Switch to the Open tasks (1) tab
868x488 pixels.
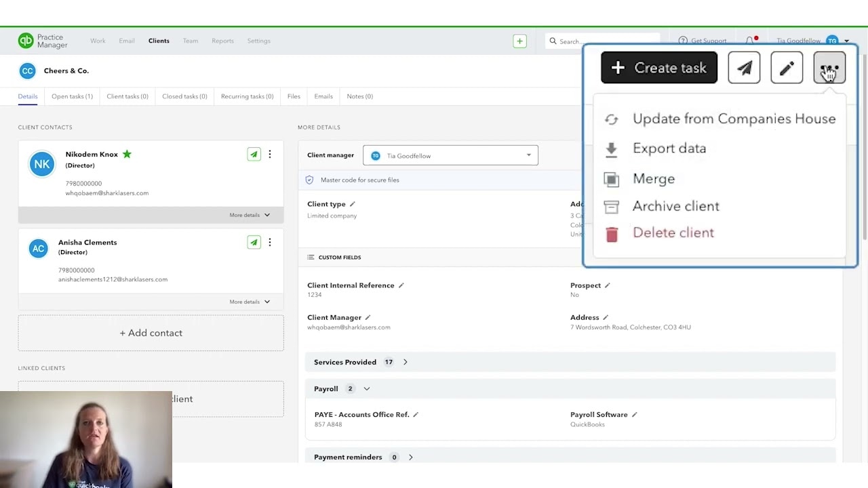coord(72,96)
